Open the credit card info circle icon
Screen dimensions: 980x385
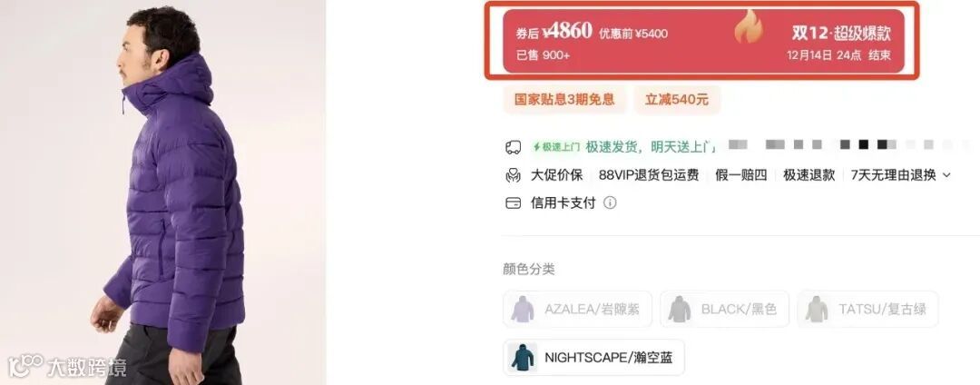610,203
